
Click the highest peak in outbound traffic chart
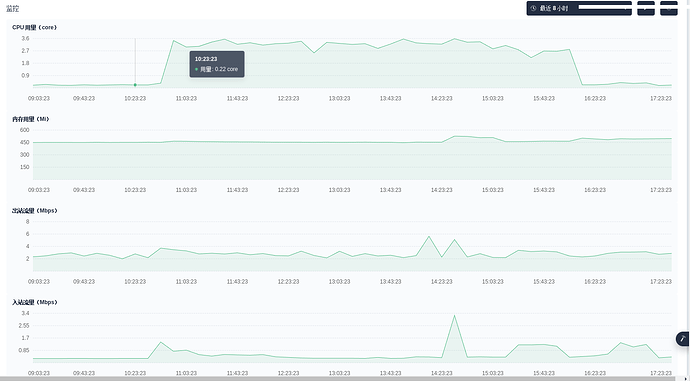coord(429,237)
